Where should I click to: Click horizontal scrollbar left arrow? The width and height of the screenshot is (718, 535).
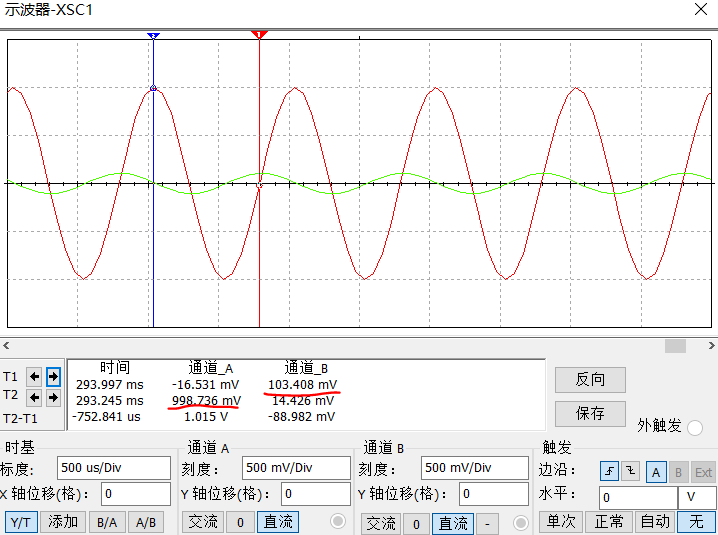pos(6,346)
